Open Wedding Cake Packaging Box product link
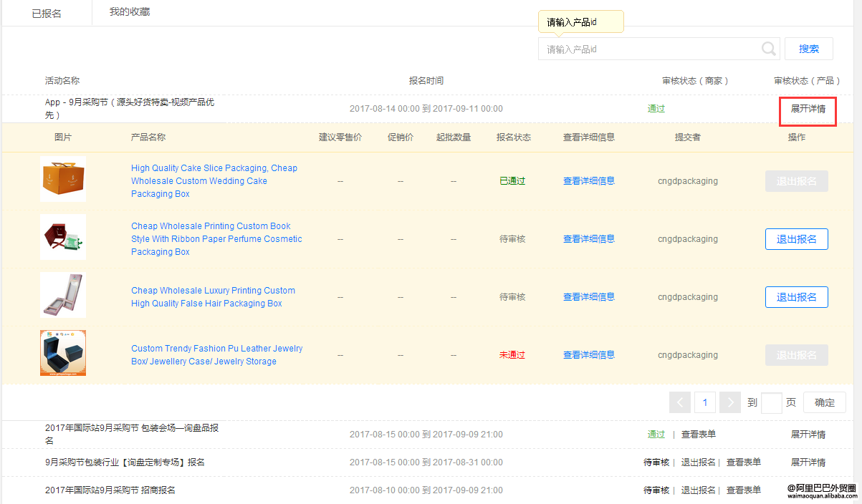This screenshot has width=862, height=504. [214, 181]
